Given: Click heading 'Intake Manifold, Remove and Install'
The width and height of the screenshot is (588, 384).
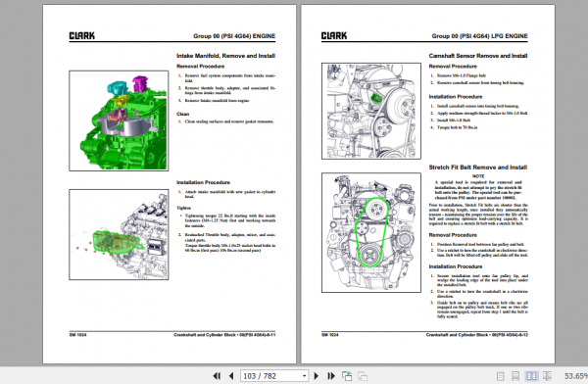Looking at the screenshot, I should coord(225,56).
